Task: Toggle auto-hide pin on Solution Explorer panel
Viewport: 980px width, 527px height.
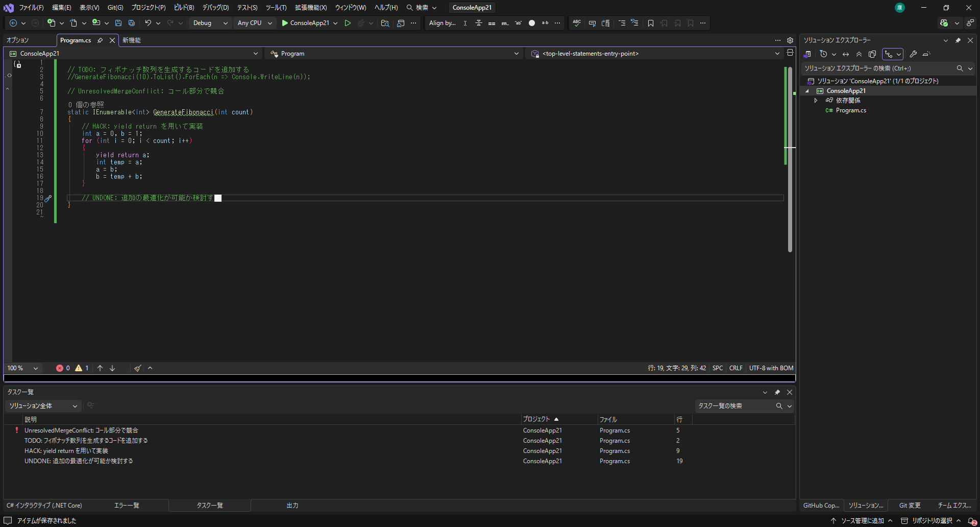Action: tap(958, 40)
